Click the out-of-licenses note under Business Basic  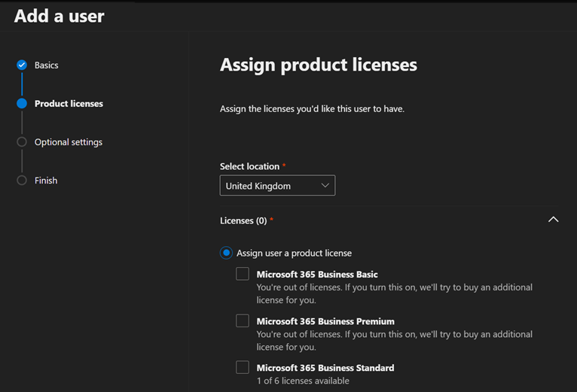pyautogui.click(x=395, y=294)
